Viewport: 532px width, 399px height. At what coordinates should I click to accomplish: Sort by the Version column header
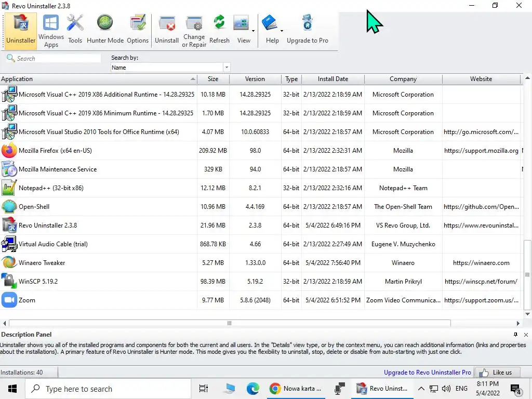[255, 79]
